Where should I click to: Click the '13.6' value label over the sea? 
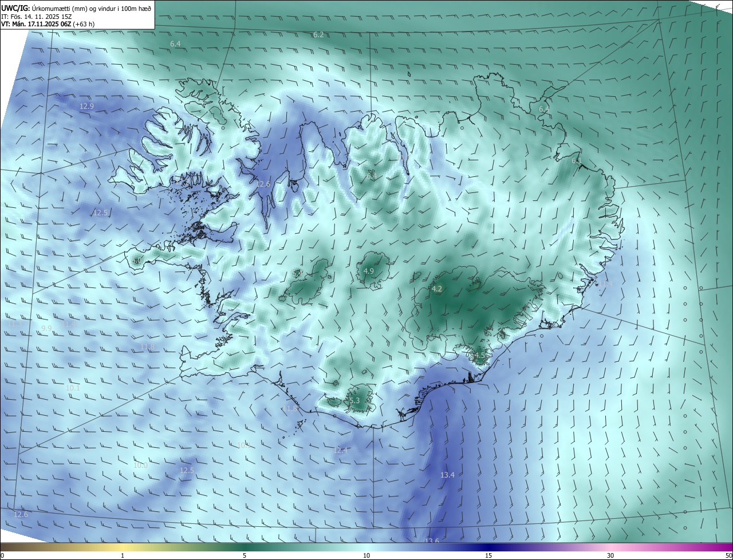[x=432, y=541]
